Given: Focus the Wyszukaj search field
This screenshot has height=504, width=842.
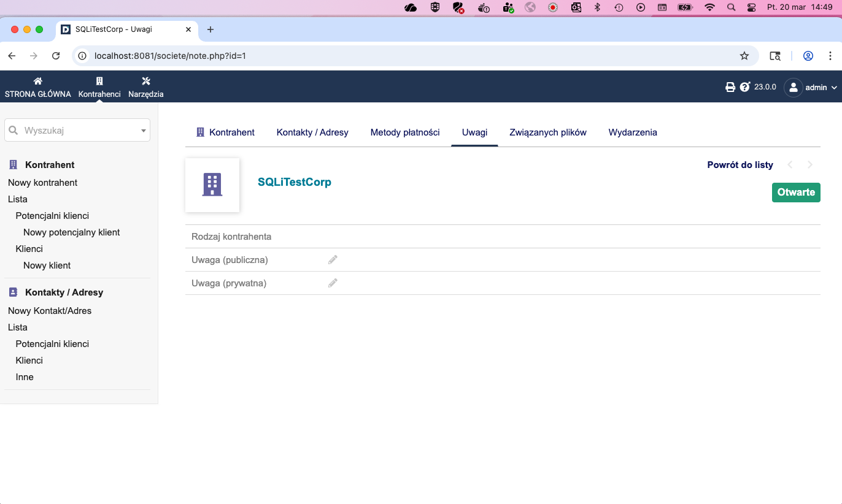Looking at the screenshot, I should (77, 130).
